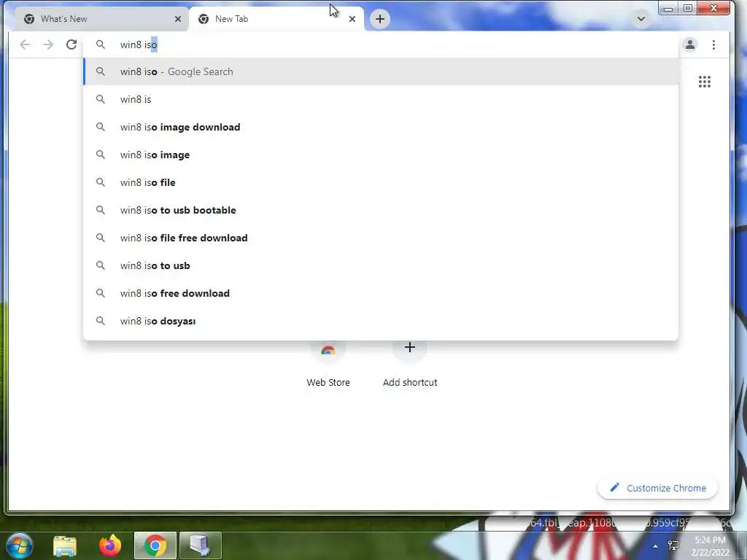Open the Google apps grid
The width and height of the screenshot is (747, 560).
(x=705, y=82)
